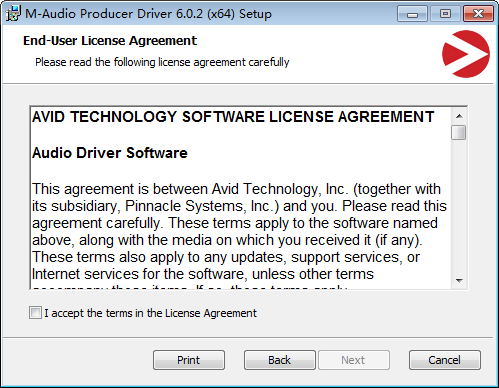
Task: Click the title bar text M-Audio Producer Driver
Action: click(148, 14)
